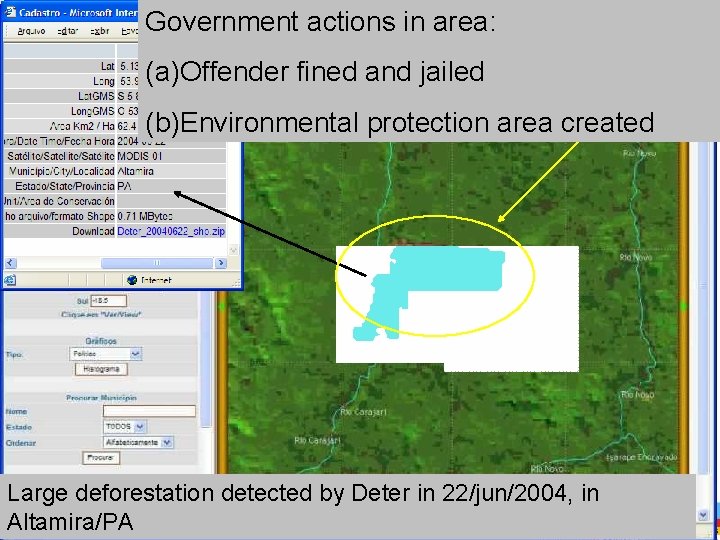
Task: Click the Histograma button
Action: pos(101,369)
